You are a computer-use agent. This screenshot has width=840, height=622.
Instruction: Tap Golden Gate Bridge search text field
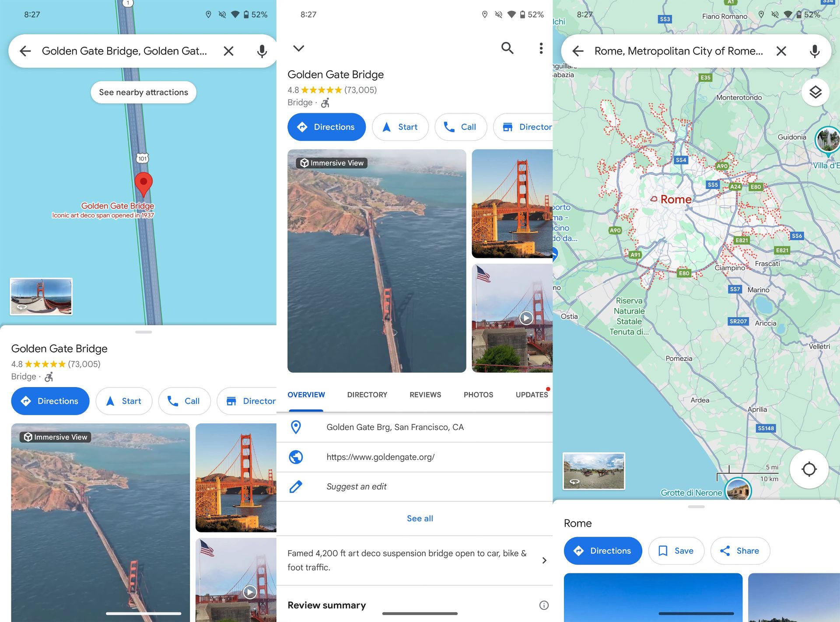coord(124,51)
